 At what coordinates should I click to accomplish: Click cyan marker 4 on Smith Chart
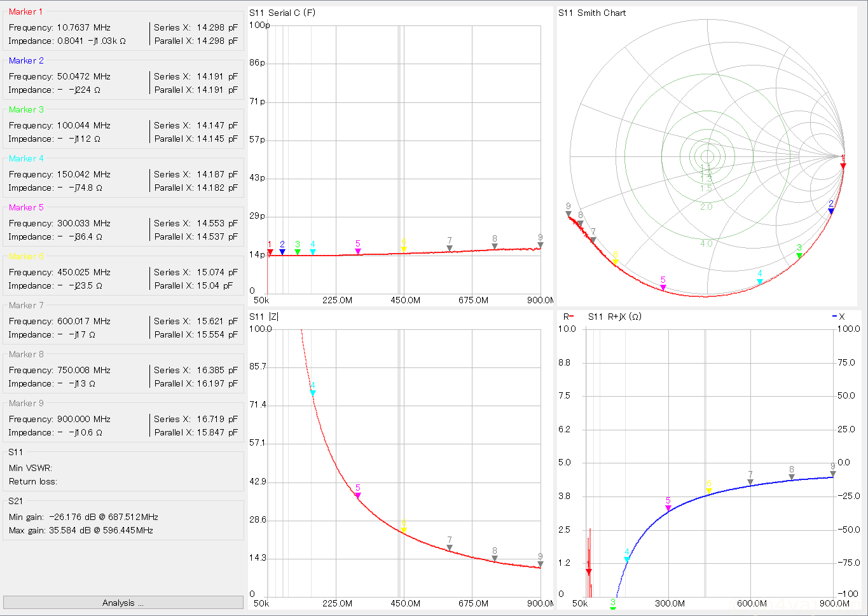pyautogui.click(x=760, y=282)
